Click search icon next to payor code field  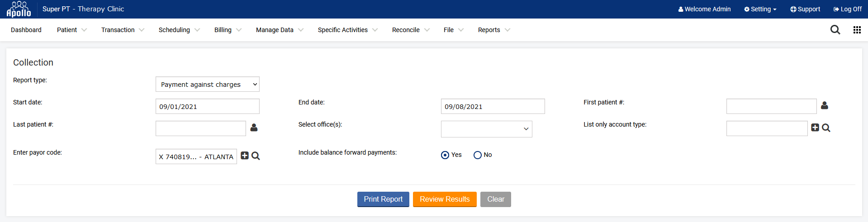[256, 156]
